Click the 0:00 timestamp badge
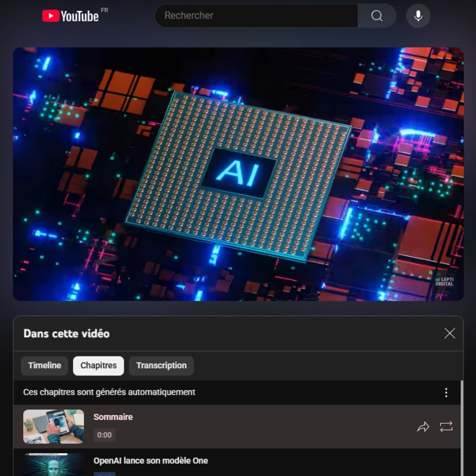This screenshot has height=476, width=476. [104, 435]
